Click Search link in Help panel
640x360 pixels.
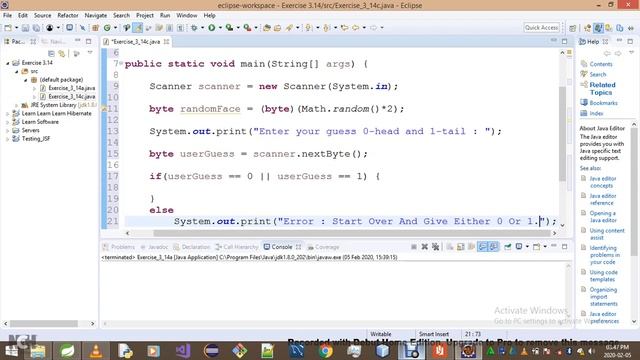click(x=598, y=74)
